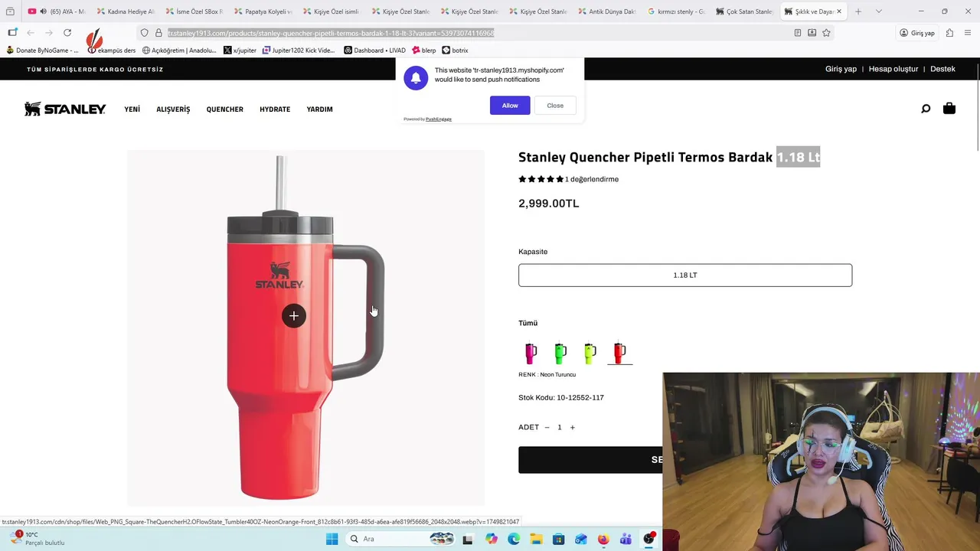980x551 pixels.
Task: Click the five-star rating icons
Action: 541,179
